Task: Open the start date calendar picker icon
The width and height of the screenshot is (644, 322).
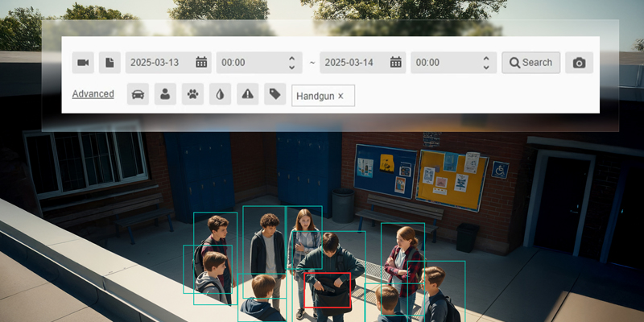Action: click(x=201, y=63)
